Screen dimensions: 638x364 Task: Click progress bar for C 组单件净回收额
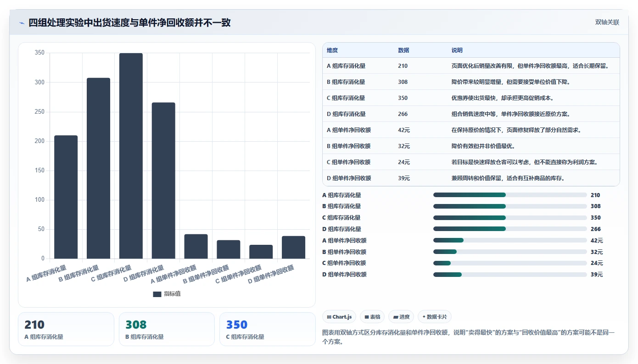tap(510, 263)
